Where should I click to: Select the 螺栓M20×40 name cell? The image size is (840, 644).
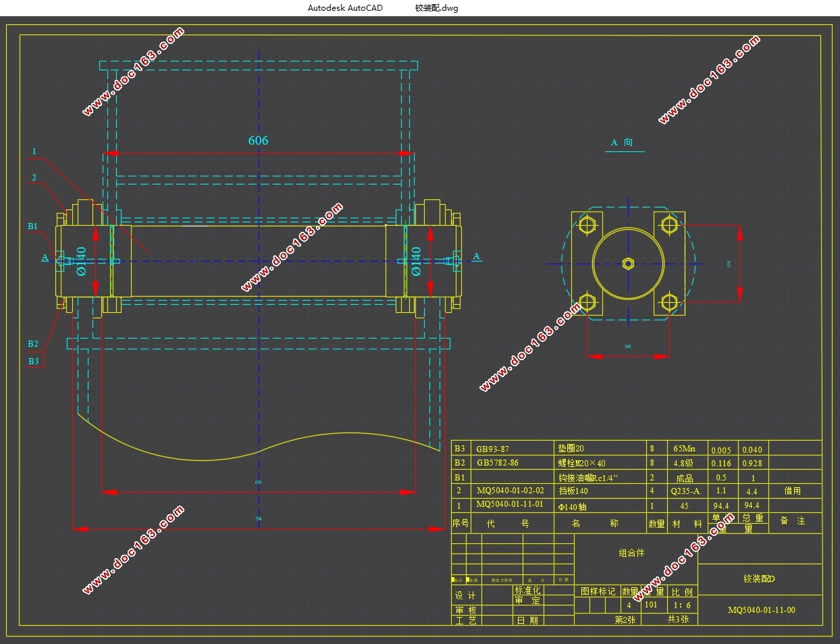pyautogui.click(x=581, y=464)
